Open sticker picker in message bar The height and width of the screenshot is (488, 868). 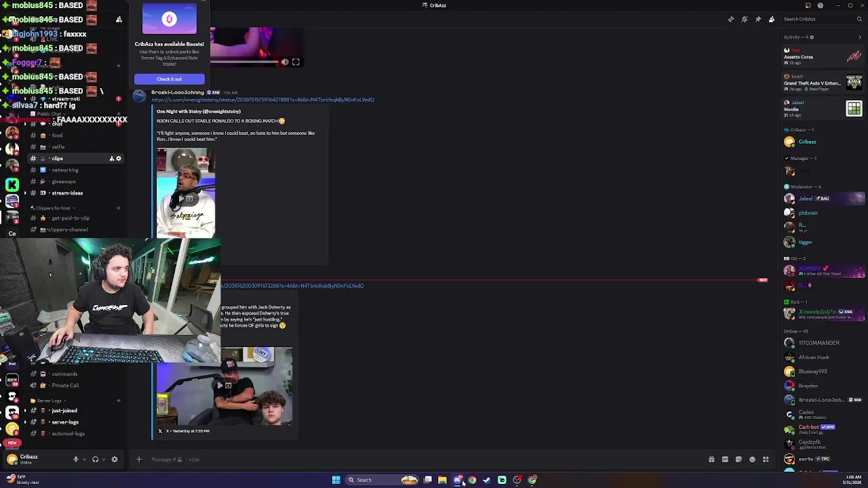[738, 460]
